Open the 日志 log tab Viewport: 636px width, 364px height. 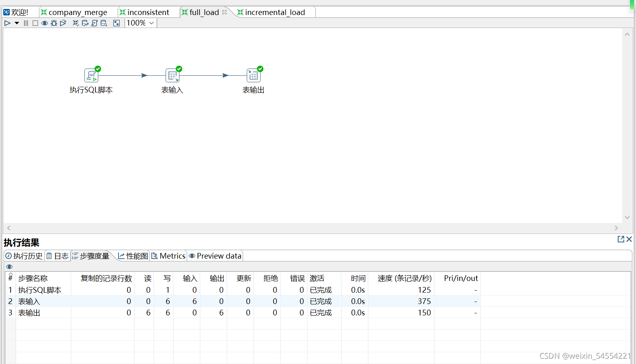click(58, 256)
